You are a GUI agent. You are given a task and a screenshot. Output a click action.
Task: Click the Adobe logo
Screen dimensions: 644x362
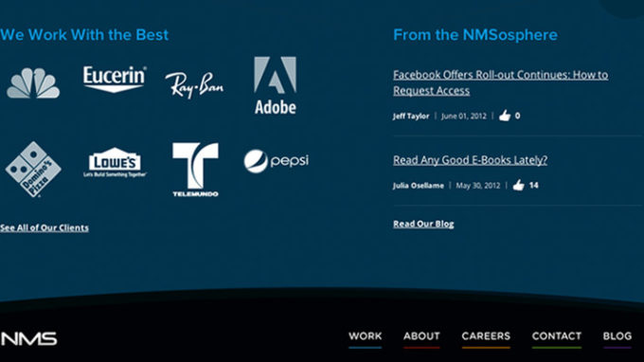point(276,85)
